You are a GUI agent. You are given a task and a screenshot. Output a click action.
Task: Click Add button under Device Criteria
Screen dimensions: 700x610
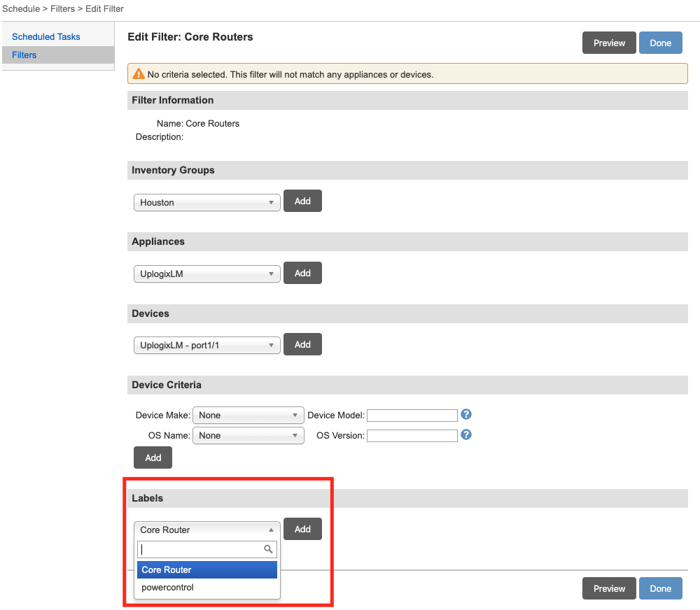(x=153, y=457)
